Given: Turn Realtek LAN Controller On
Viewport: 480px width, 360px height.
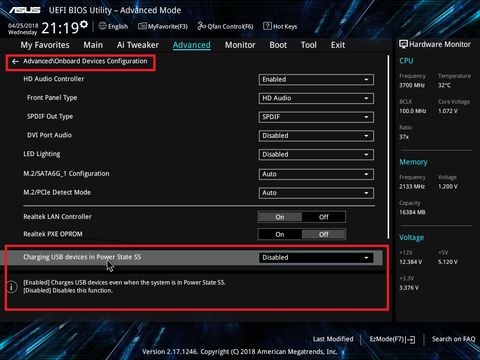Looking at the screenshot, I should pyautogui.click(x=280, y=217).
